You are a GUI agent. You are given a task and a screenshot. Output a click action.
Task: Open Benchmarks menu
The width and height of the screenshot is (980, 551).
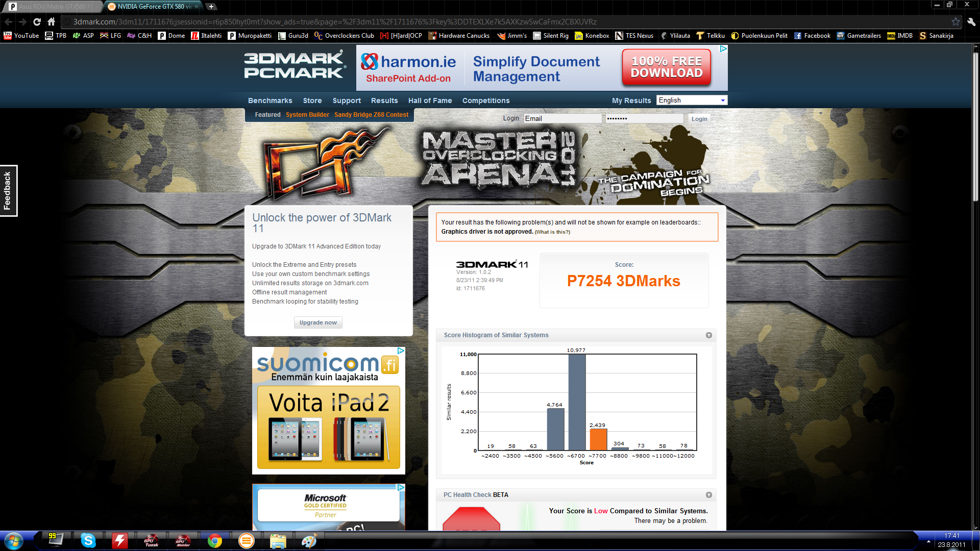coord(270,101)
